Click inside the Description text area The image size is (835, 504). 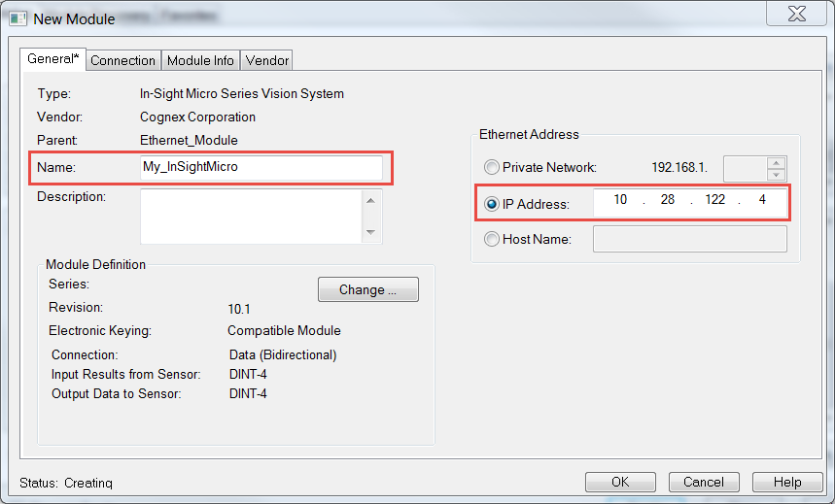[x=251, y=216]
